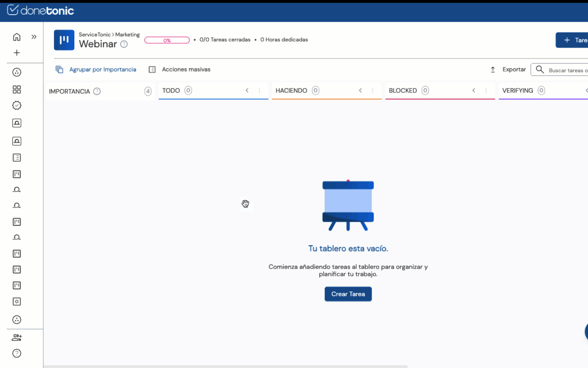Image resolution: width=588 pixels, height=368 pixels.
Task: Open the TODO column options menu
Action: click(x=259, y=90)
